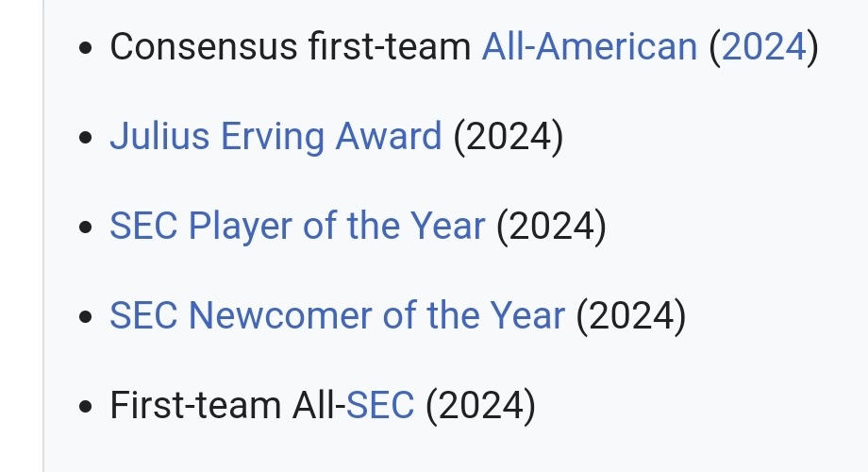Click the SEC link in First-team All-SEC
The width and height of the screenshot is (868, 472).
pos(380,405)
